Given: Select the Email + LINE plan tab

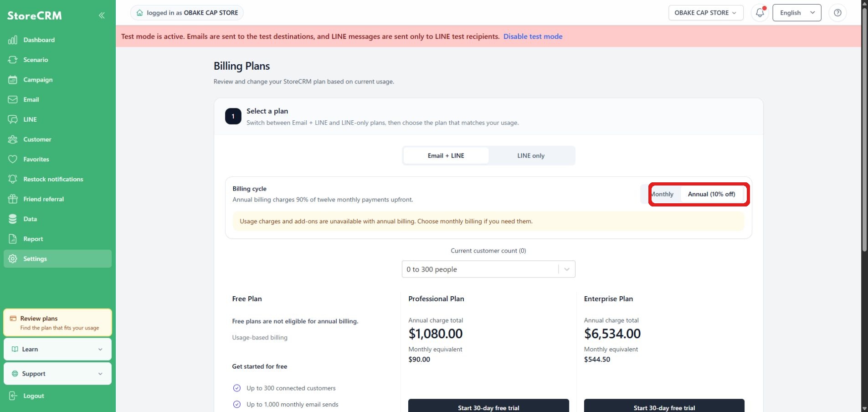Looking at the screenshot, I should [446, 156].
